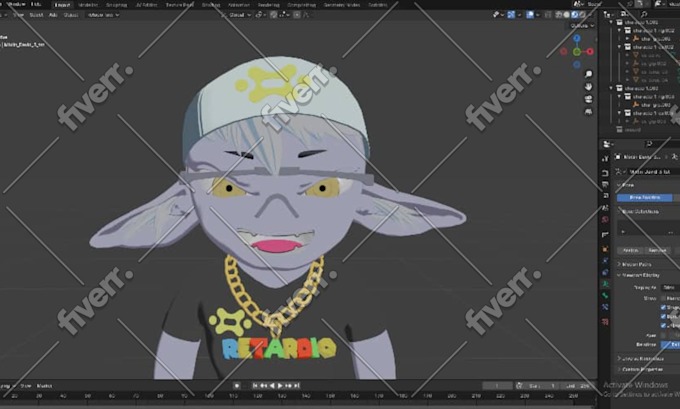Collapse the Viewport Display panel
The width and height of the screenshot is (680, 409).
coord(638,275)
